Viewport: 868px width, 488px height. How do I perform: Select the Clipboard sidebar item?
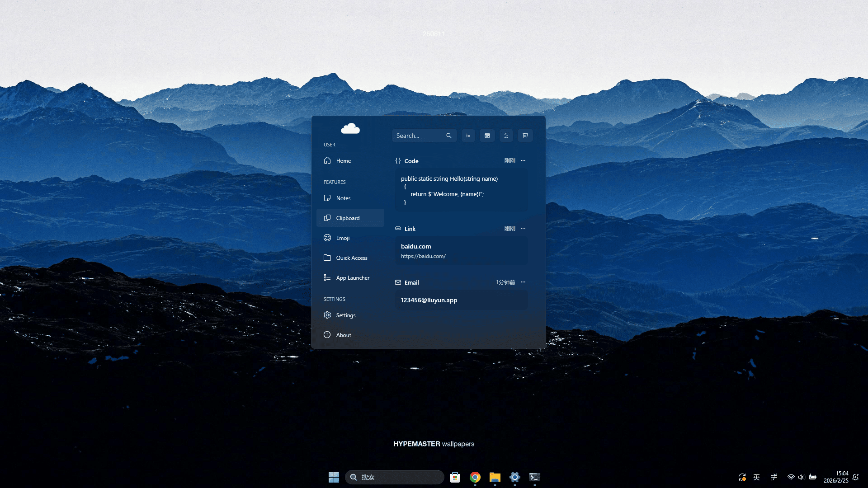tap(348, 218)
